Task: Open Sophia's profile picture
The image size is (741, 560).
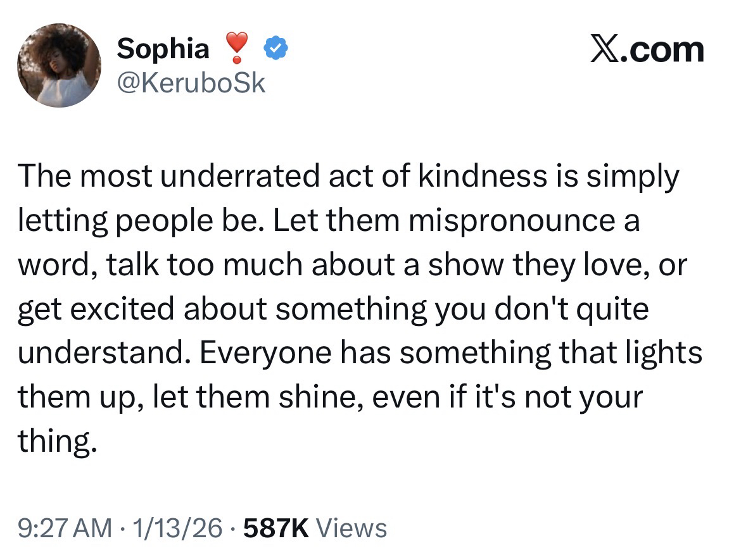Action: [x=59, y=66]
